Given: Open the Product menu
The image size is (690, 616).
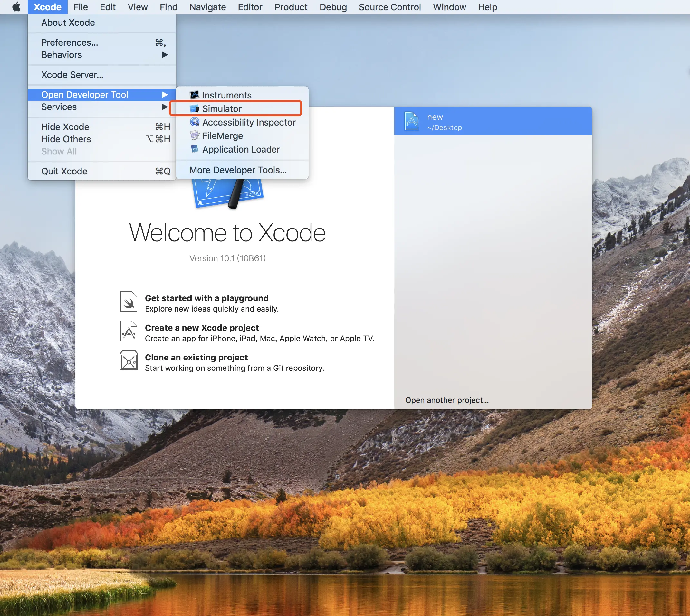Looking at the screenshot, I should point(291,7).
